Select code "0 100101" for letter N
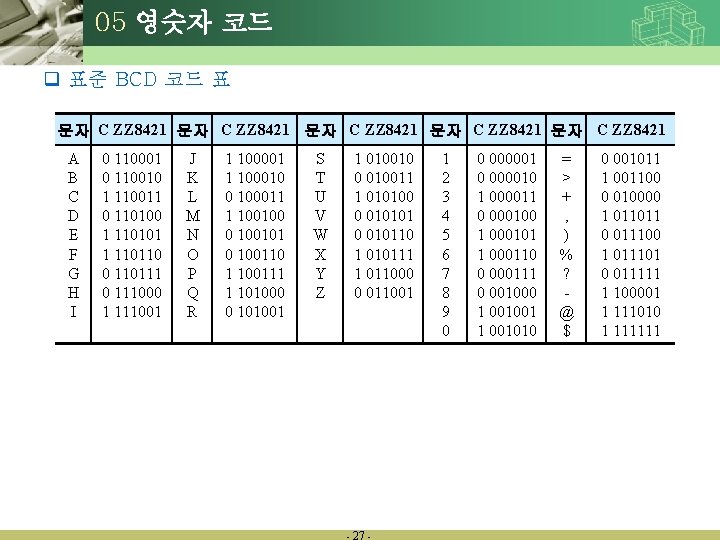 coord(255,235)
